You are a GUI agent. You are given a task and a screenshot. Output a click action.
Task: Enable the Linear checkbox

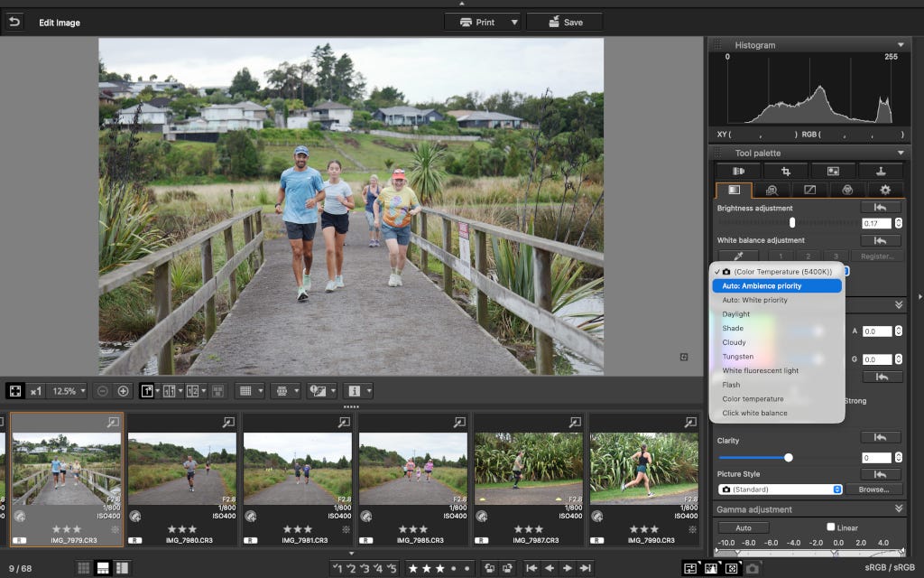pos(831,527)
